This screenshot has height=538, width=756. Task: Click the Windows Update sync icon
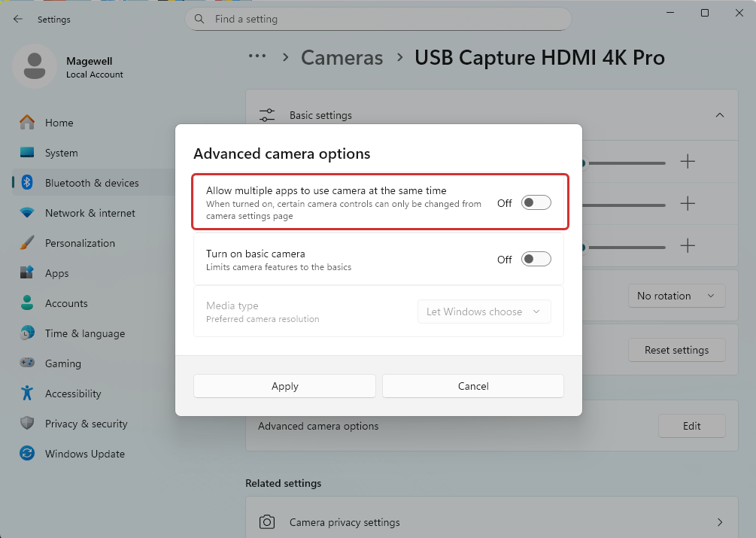point(27,454)
